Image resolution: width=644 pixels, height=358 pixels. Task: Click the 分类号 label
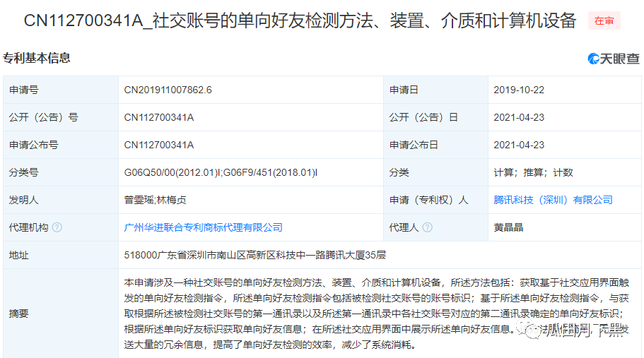tap(24, 172)
